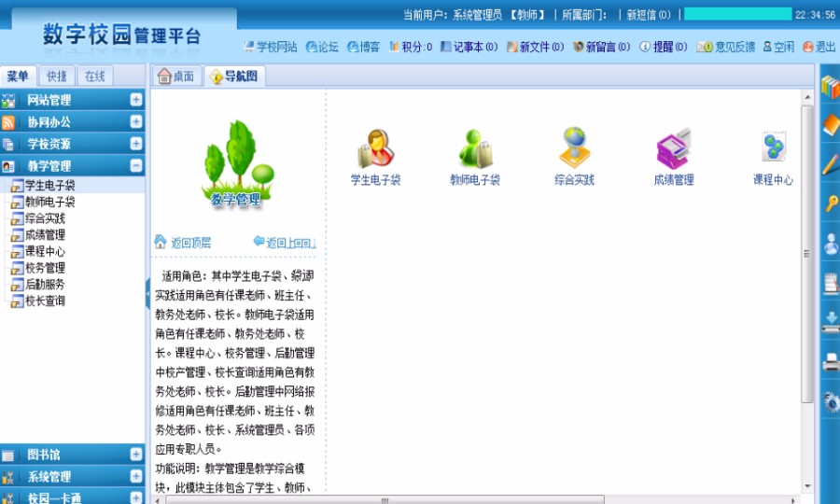Switch to the 快捷 tab

coord(57,77)
